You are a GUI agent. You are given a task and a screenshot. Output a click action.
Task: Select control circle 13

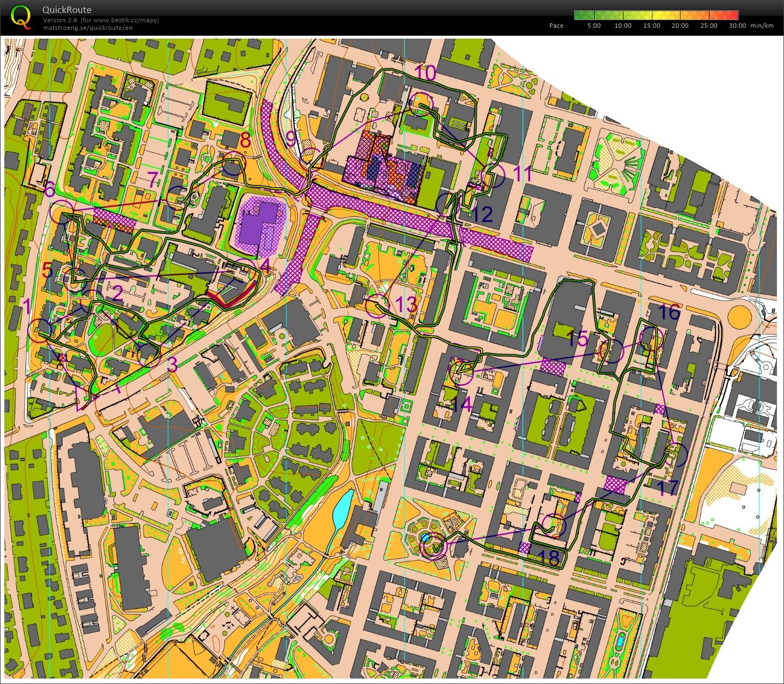[378, 306]
